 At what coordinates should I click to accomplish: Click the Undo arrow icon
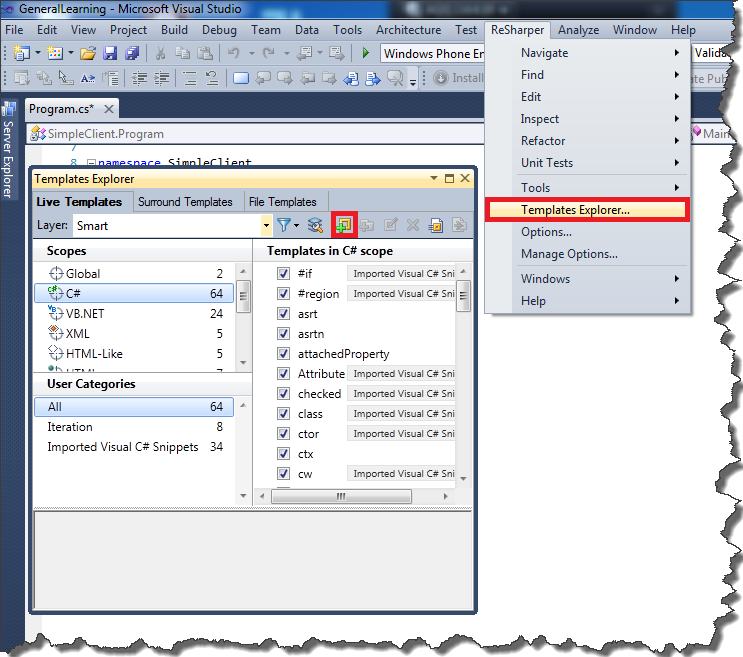click(x=234, y=53)
